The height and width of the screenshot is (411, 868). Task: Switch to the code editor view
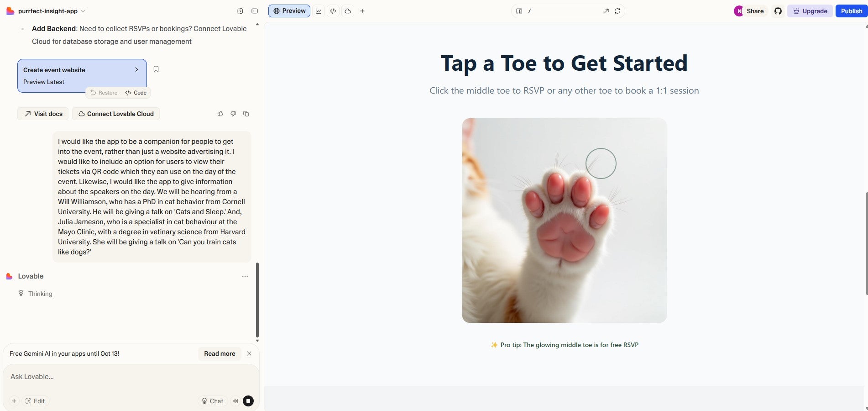tap(333, 11)
